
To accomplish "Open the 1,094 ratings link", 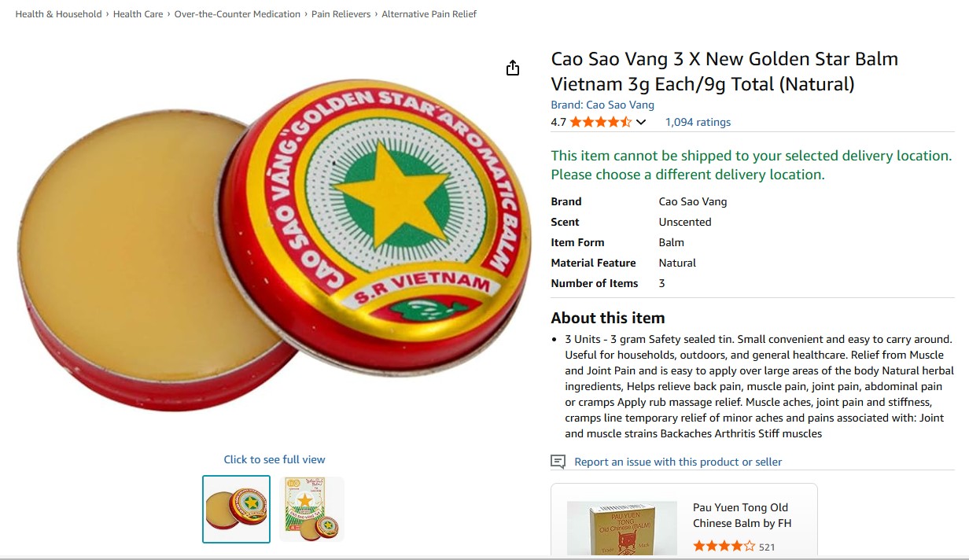I will coord(697,122).
